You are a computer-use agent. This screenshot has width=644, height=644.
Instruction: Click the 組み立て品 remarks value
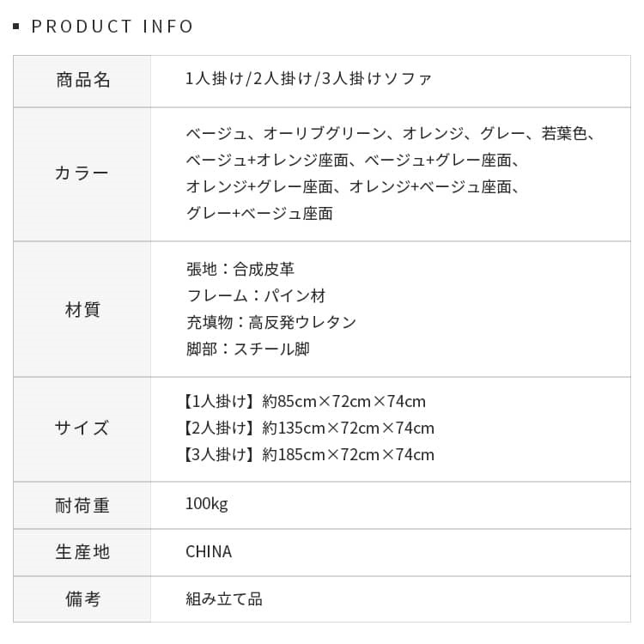click(x=224, y=598)
